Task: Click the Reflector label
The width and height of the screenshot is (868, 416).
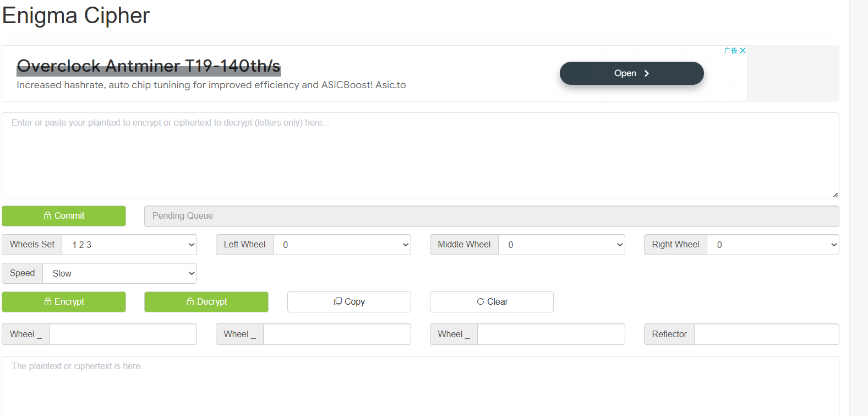Action: click(x=669, y=334)
